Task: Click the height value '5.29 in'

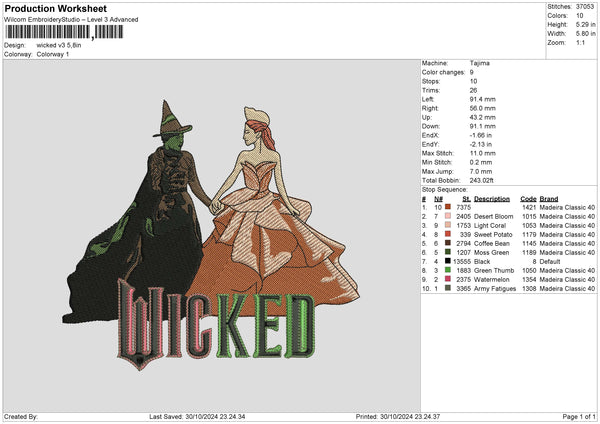Action: (x=586, y=24)
